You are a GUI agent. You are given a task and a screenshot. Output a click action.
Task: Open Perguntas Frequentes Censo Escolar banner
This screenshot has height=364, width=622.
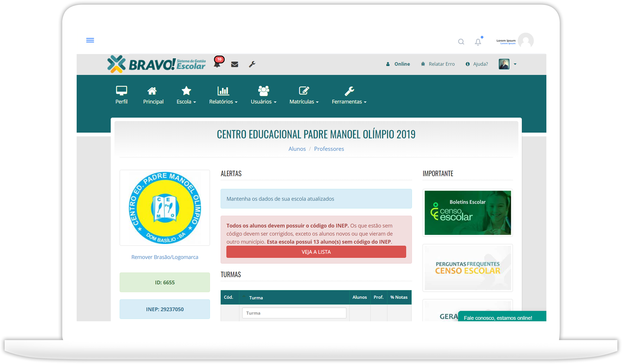coord(468,268)
